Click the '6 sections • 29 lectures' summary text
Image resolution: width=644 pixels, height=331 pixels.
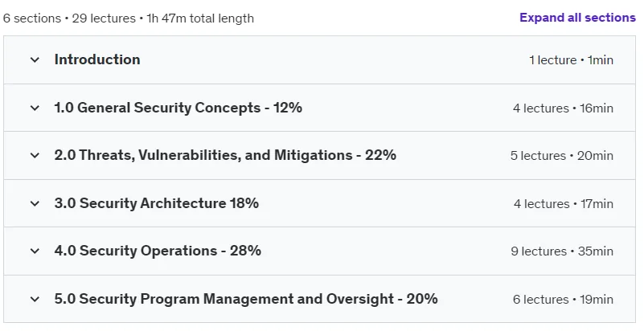click(69, 18)
